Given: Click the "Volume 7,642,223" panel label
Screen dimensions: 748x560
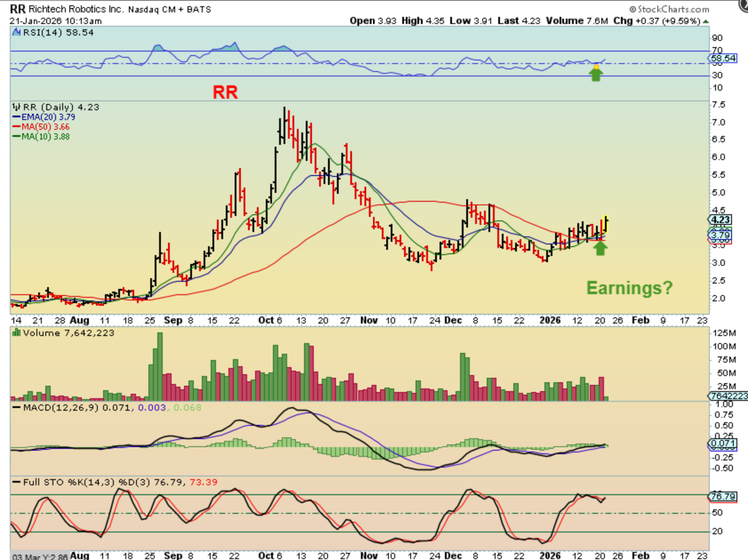Looking at the screenshot, I should (x=68, y=333).
